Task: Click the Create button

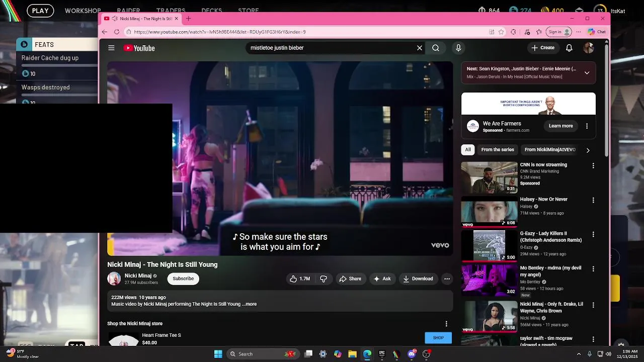Action: point(542,48)
